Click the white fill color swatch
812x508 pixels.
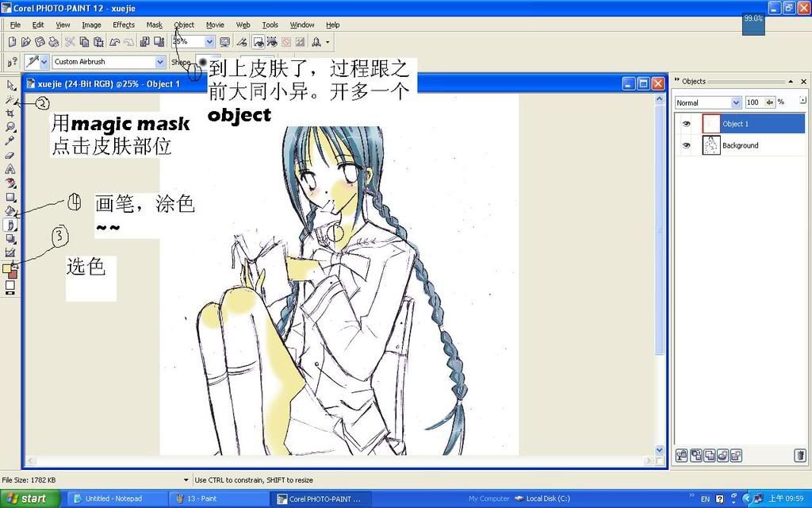pyautogui.click(x=10, y=285)
